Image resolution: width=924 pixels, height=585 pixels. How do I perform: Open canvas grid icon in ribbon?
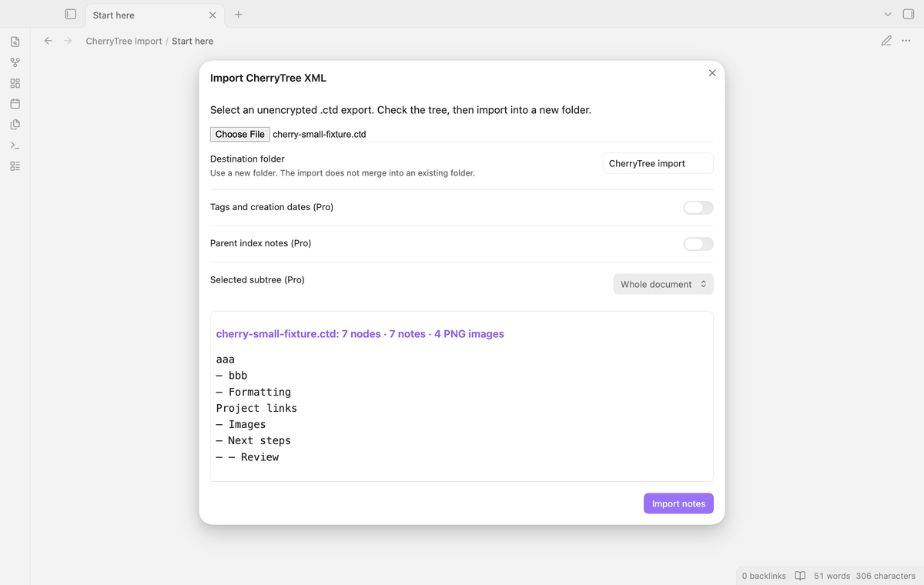pos(15,83)
